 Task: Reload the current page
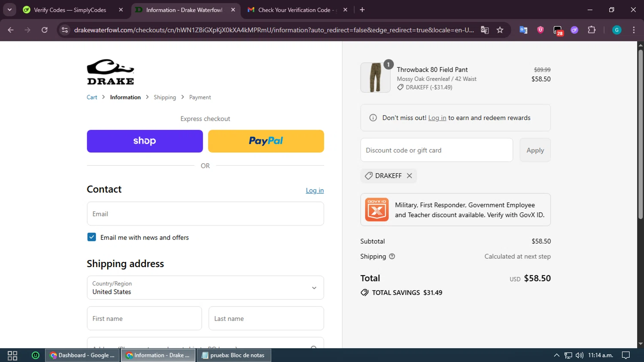[x=45, y=30]
